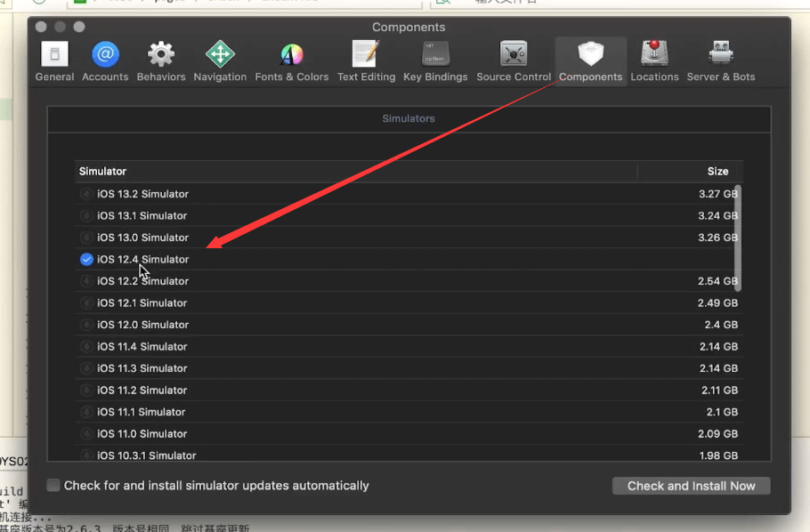Close the Components preferences window

41,27
